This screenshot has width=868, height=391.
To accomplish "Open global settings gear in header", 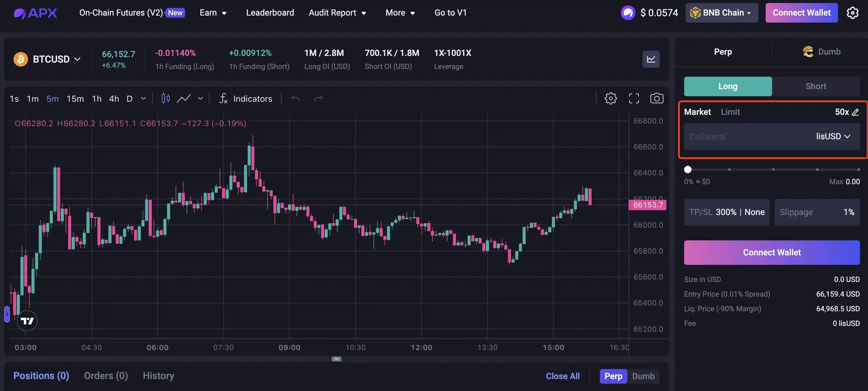I will point(852,13).
